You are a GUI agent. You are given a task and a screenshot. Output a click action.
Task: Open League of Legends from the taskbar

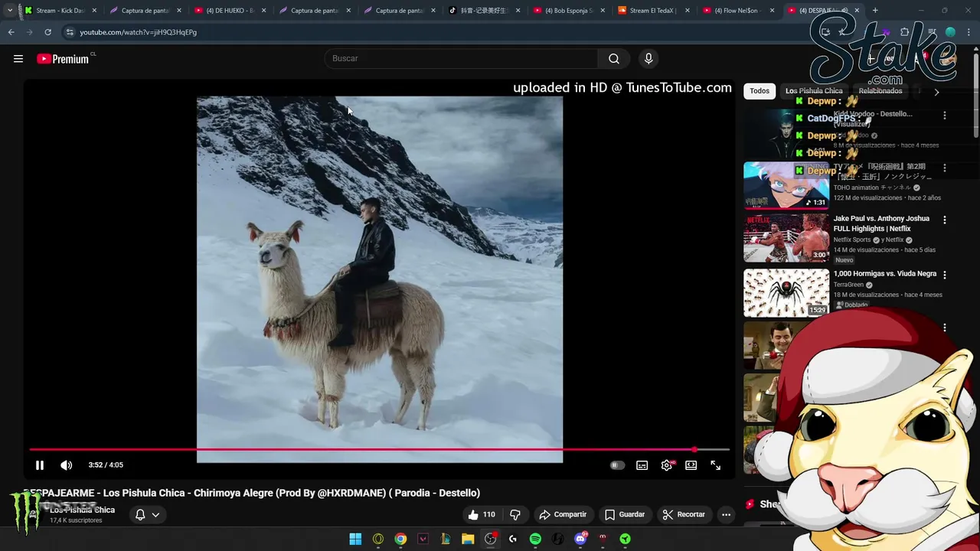point(445,539)
